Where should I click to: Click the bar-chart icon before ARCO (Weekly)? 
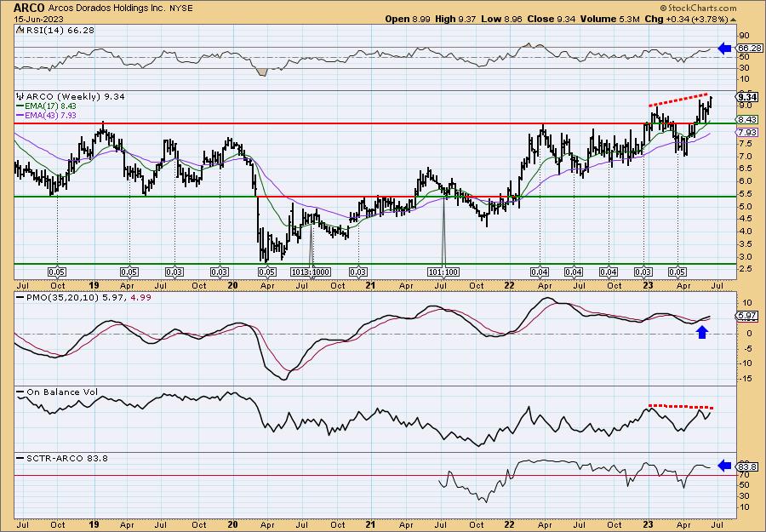20,96
